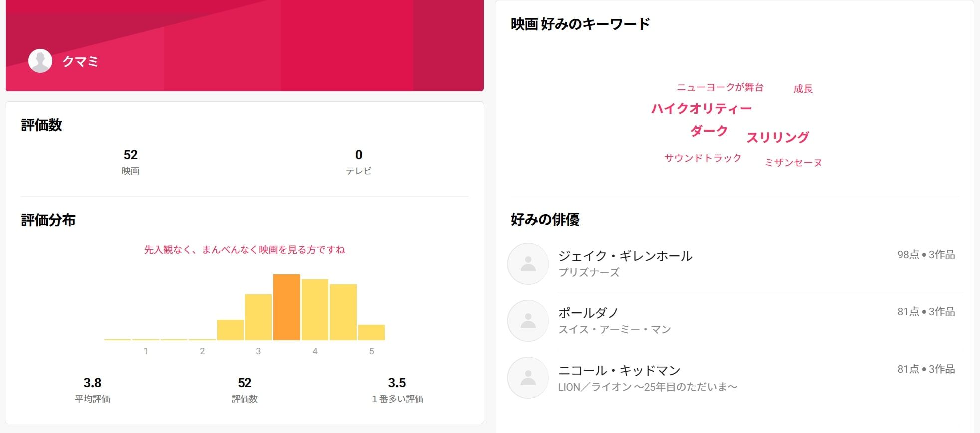Click the サウンドトラック keyword
The width and height of the screenshot is (980, 433).
[703, 158]
